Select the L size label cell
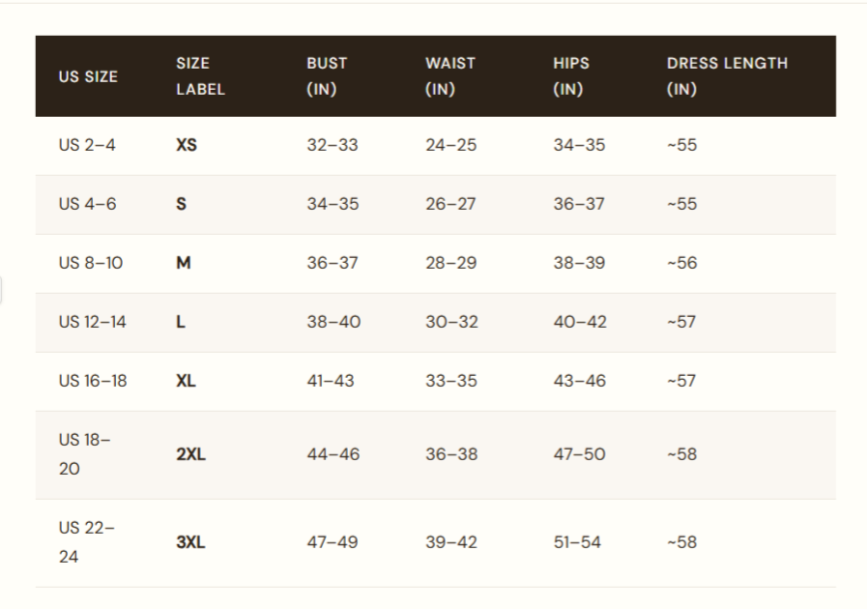868x609 pixels. point(181,322)
